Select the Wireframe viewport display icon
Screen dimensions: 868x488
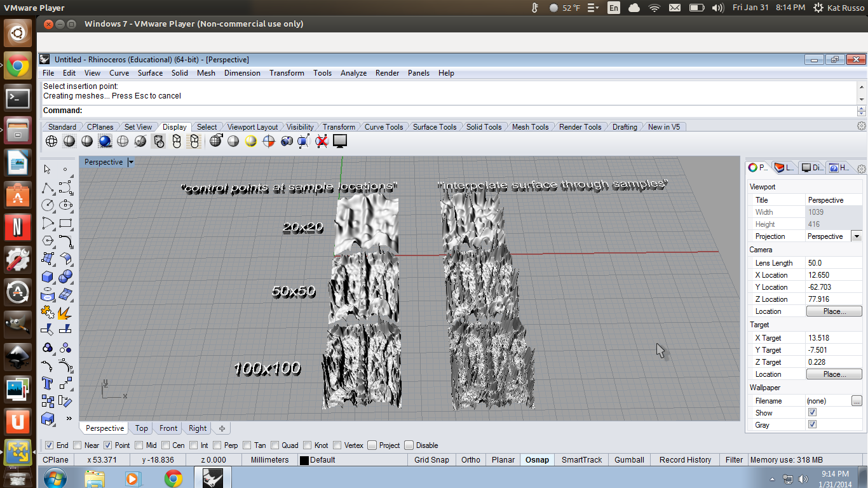(51, 141)
